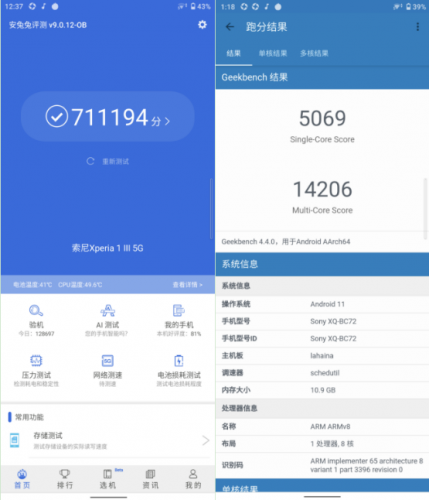Screen dimensions: 429x500
Task: Tap the Geekbench results scrollbar
Action: (x=425, y=208)
